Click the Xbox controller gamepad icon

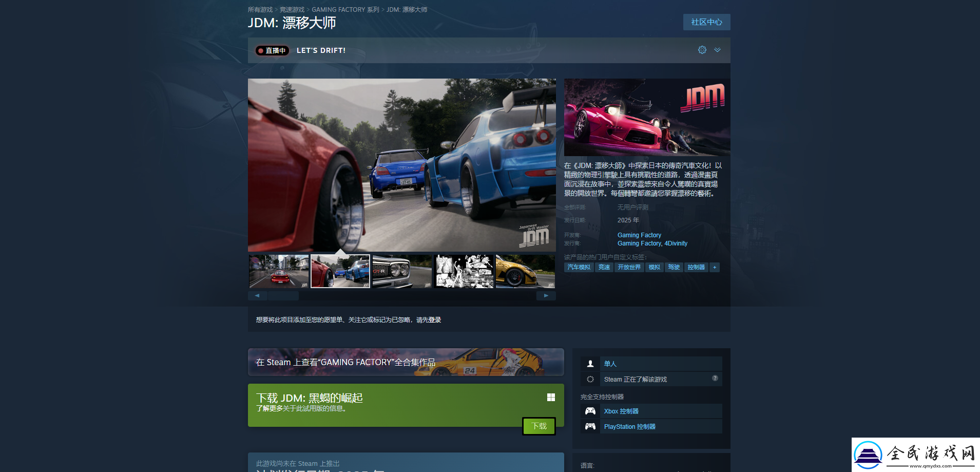click(x=590, y=411)
